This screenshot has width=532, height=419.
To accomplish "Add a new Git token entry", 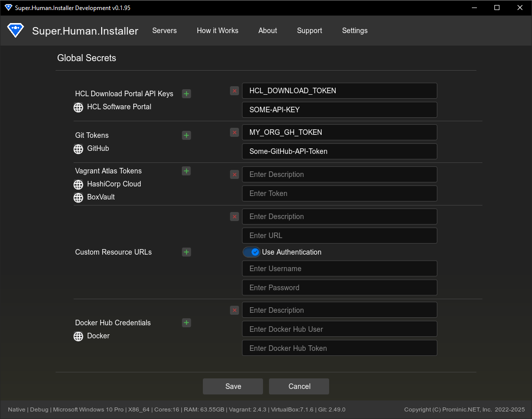I will click(x=186, y=135).
